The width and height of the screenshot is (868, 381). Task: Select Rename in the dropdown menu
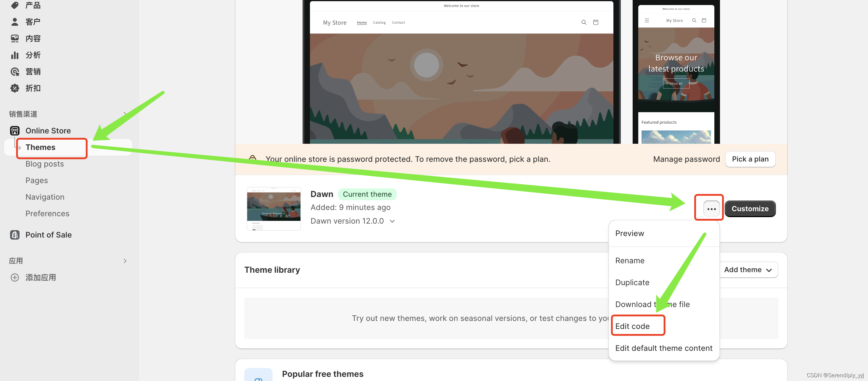coord(629,261)
